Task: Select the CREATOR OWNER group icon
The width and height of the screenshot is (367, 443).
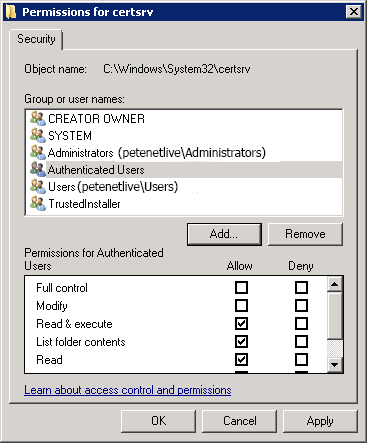Action: (x=38, y=118)
